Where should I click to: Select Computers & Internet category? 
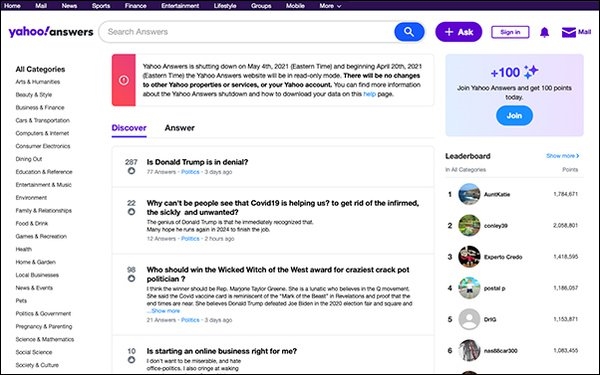tap(42, 134)
